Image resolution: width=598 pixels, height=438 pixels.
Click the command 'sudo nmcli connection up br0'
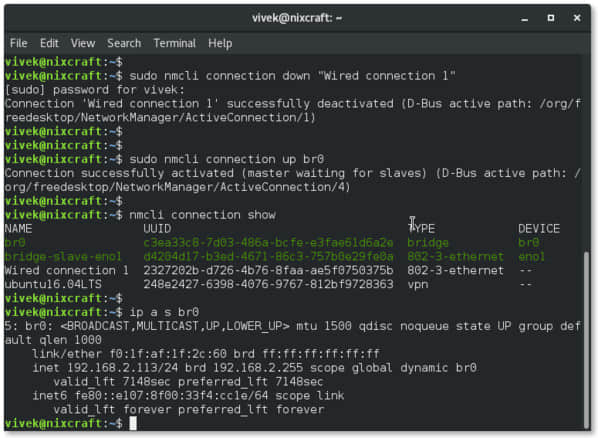tap(227, 159)
